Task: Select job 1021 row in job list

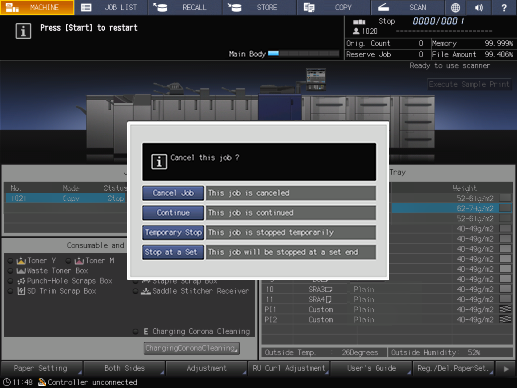Action: pyautogui.click(x=66, y=198)
